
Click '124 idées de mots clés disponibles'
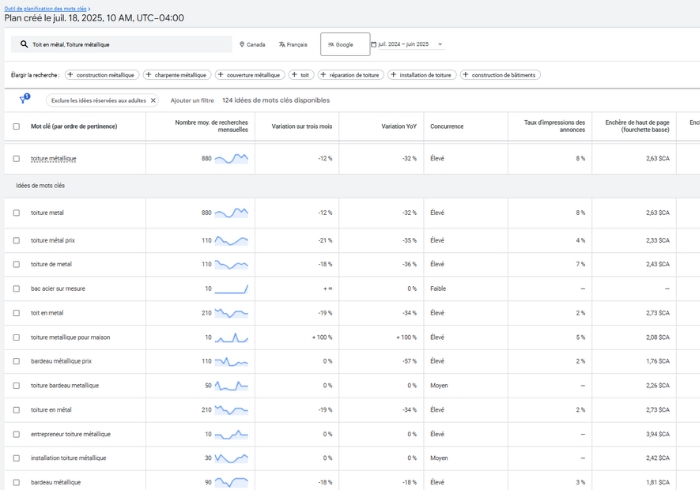(x=276, y=100)
